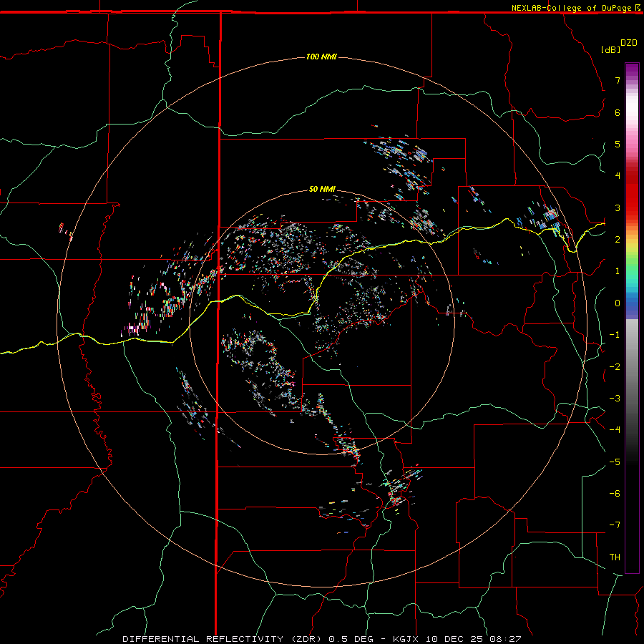Select the "-1" scale value
This screenshot has height=644, width=644.
pos(615,335)
